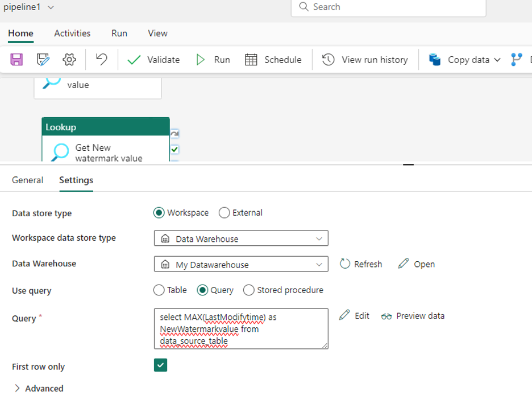Open the pipeline1 name dropdown chevron
The image size is (532, 412).
[x=51, y=7]
